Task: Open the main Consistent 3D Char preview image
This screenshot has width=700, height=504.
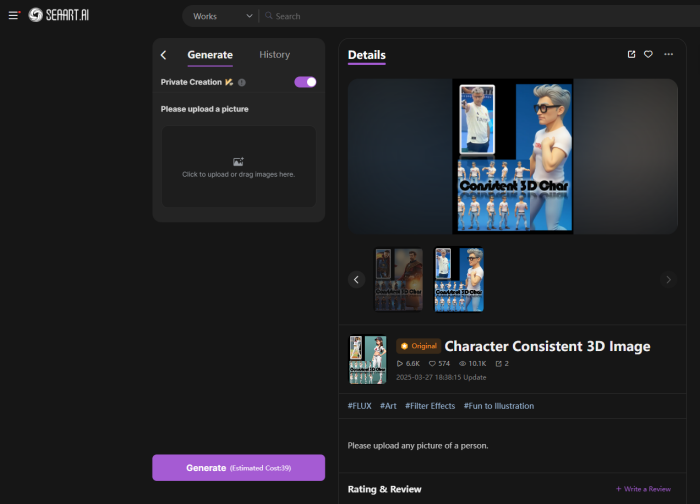Action: 512,156
